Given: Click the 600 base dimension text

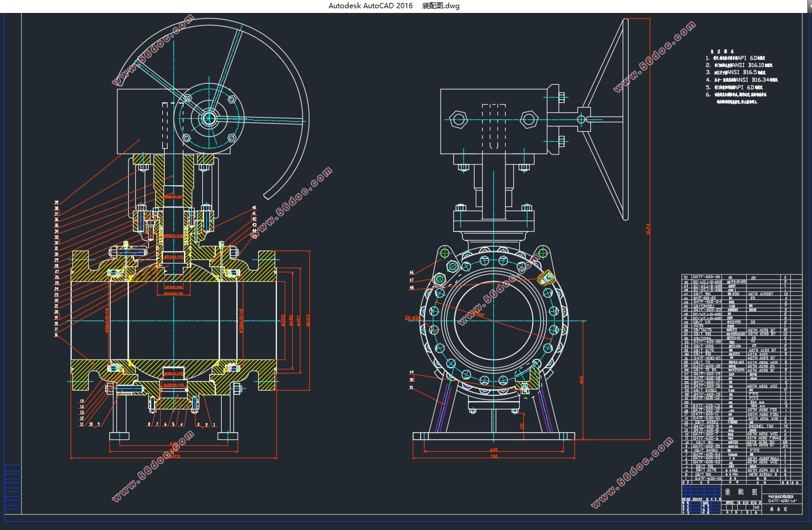Looking at the screenshot, I should coord(494,450).
